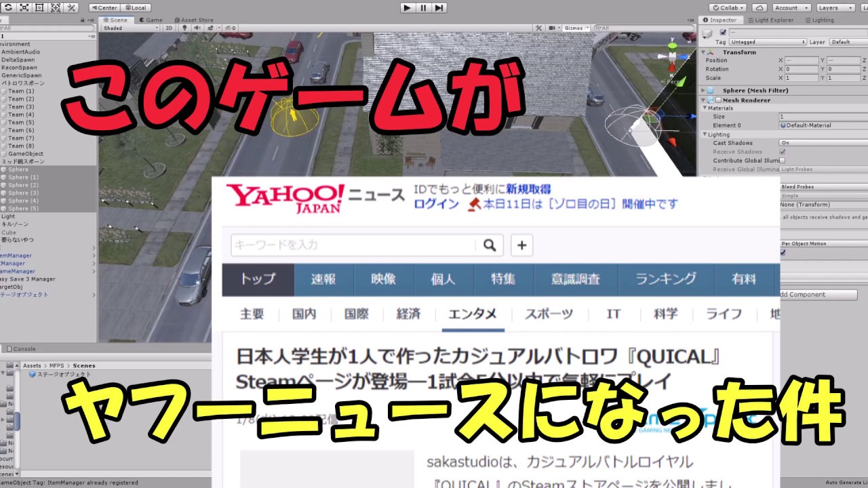The height and width of the screenshot is (488, 868).
Task: Open the Blend Probes dropdown
Action: [823, 186]
